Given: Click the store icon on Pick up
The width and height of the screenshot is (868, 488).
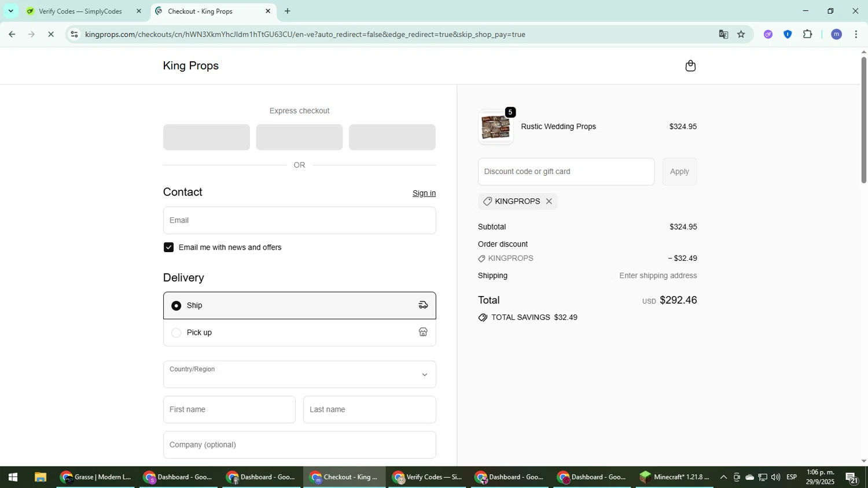Looking at the screenshot, I should point(423,332).
